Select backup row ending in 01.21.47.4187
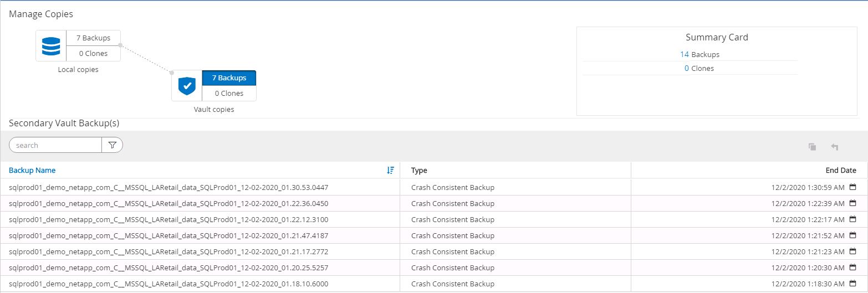The width and height of the screenshot is (868, 293). tap(169, 235)
